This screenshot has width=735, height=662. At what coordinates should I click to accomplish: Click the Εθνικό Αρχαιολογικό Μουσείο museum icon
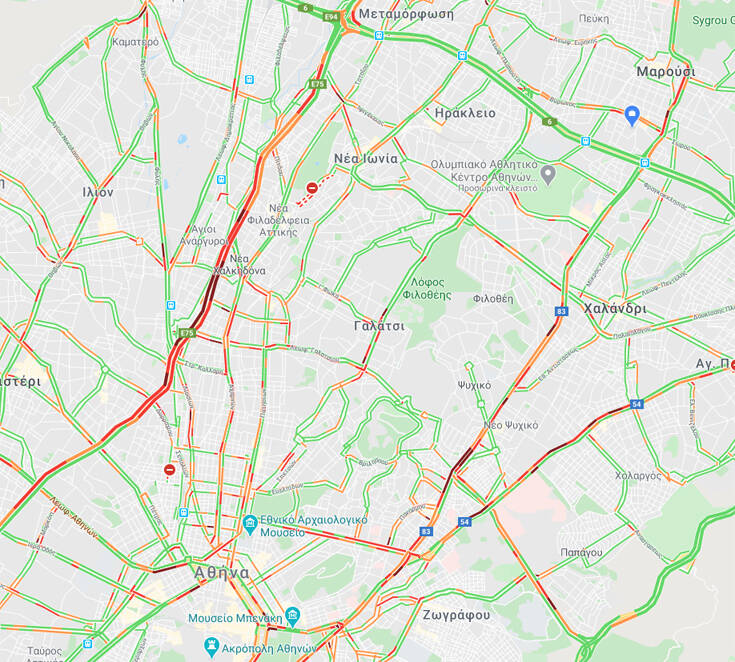250,525
